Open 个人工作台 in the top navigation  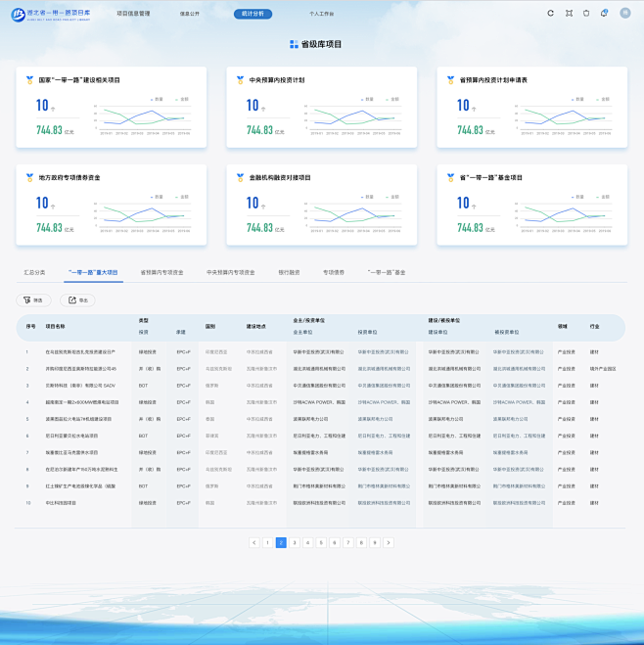click(x=322, y=14)
